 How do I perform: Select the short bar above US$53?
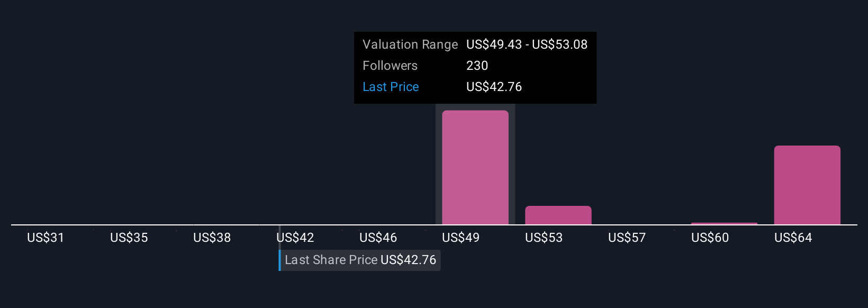558,215
